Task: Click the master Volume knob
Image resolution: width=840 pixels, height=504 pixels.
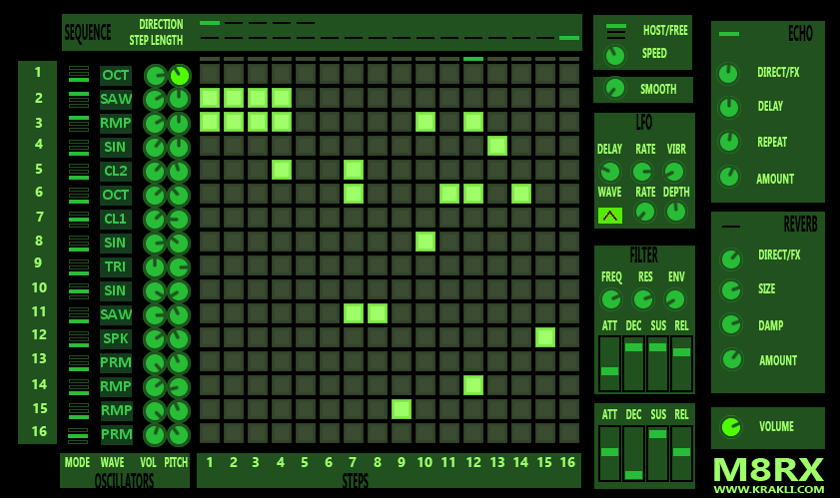Action: pos(731,427)
